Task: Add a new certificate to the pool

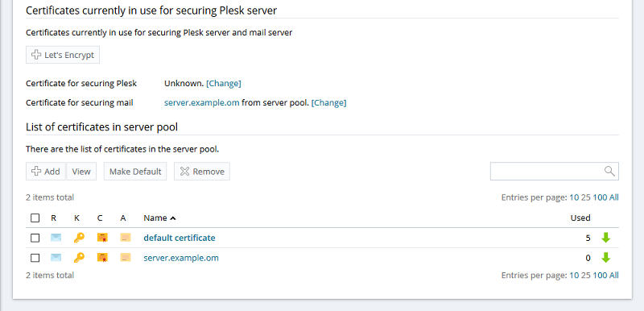Action: [x=46, y=172]
